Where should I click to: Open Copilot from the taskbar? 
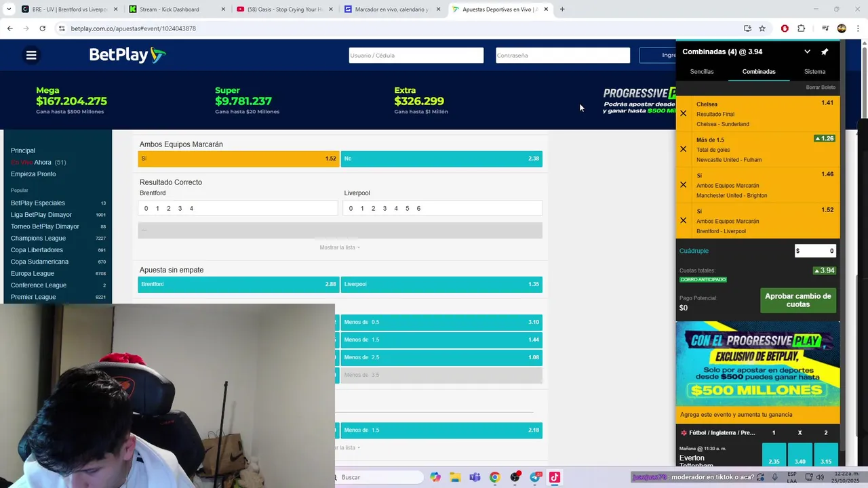pos(435,477)
